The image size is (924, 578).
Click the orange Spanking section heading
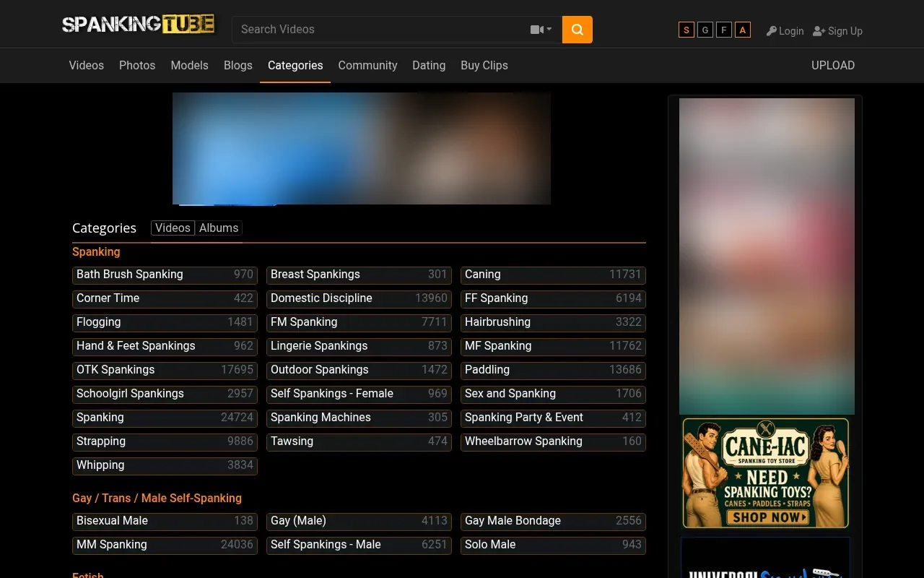pyautogui.click(x=96, y=252)
